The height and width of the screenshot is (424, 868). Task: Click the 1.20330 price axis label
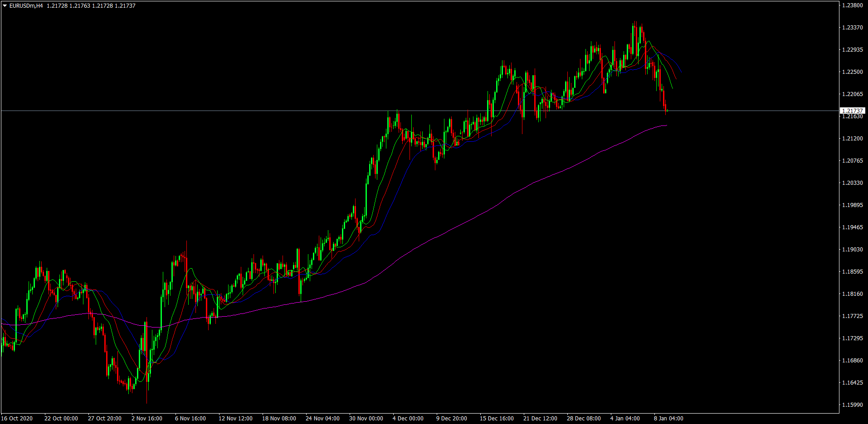point(852,183)
